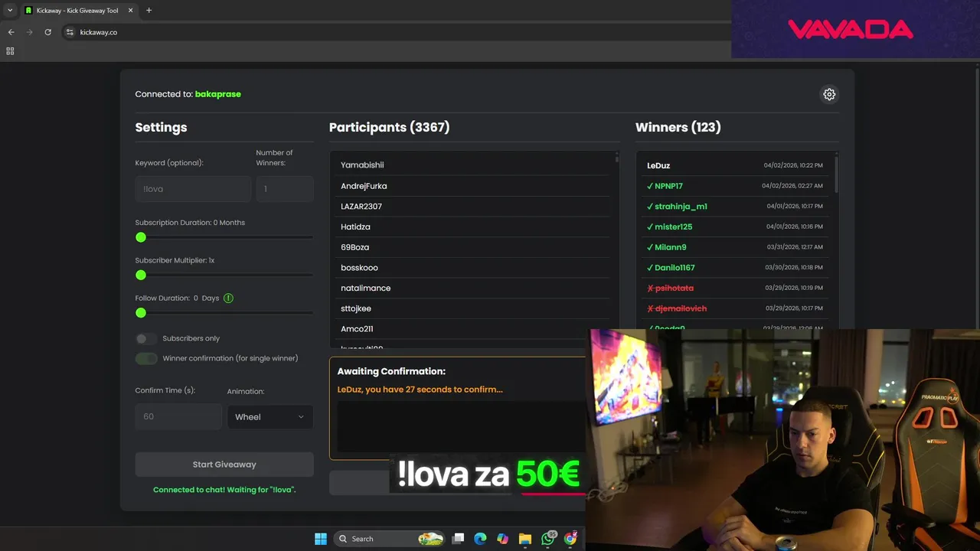Close the Kickaway browser tab

coord(130,11)
